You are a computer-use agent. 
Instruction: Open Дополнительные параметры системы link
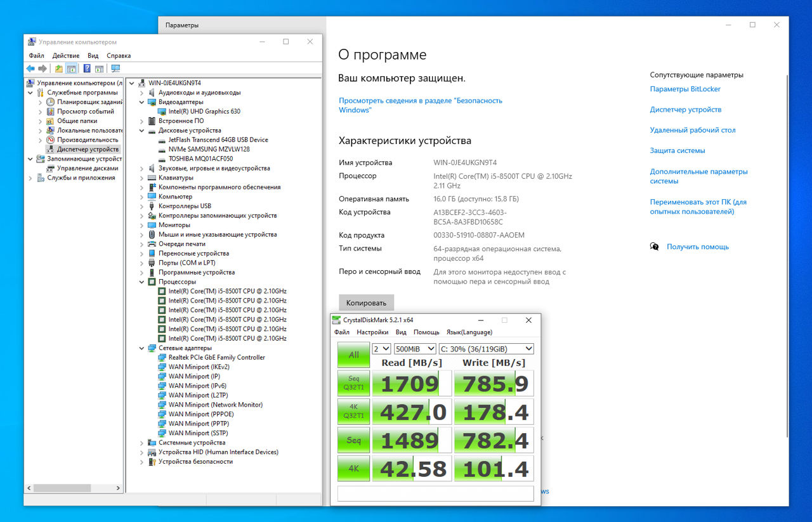point(698,176)
